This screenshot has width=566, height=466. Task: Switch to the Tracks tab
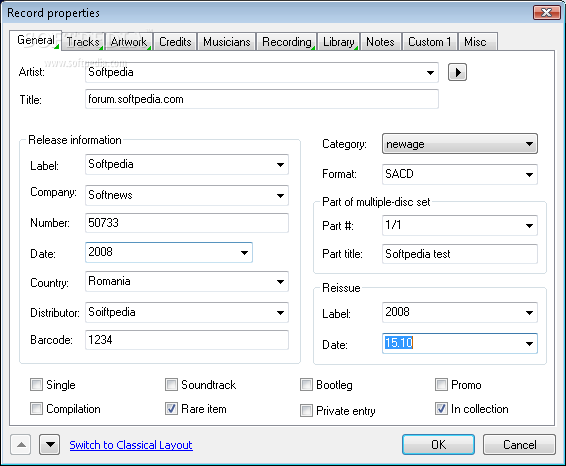point(83,42)
